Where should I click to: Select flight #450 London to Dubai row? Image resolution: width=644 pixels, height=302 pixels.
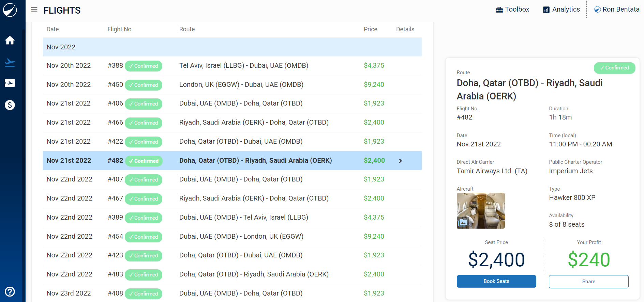232,85
